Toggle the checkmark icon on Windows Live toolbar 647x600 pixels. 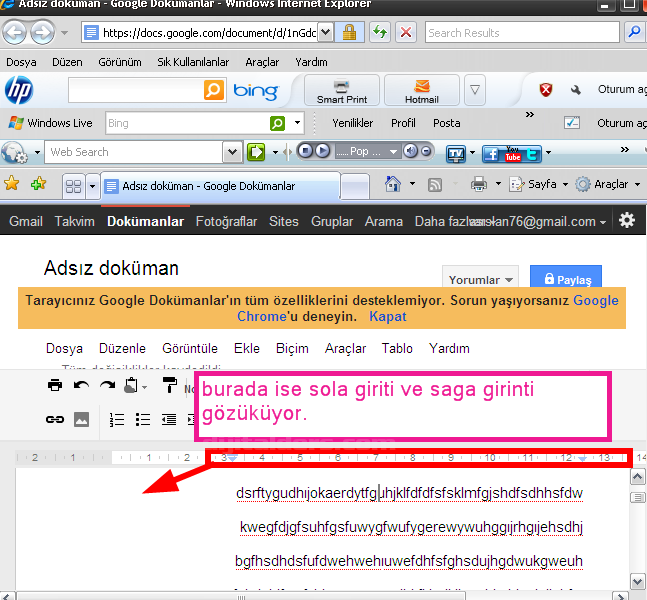[x=572, y=123]
